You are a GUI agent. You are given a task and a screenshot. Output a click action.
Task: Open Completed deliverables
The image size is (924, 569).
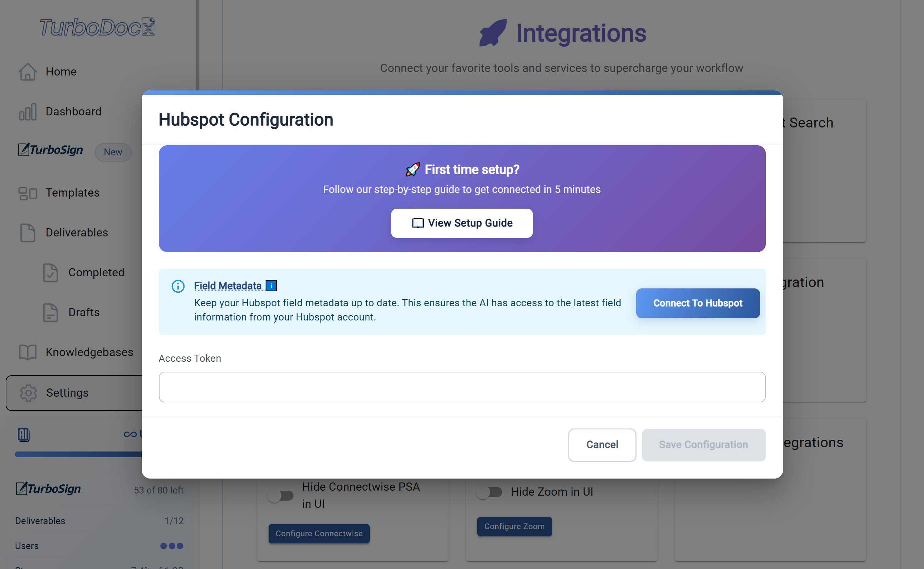(x=96, y=272)
